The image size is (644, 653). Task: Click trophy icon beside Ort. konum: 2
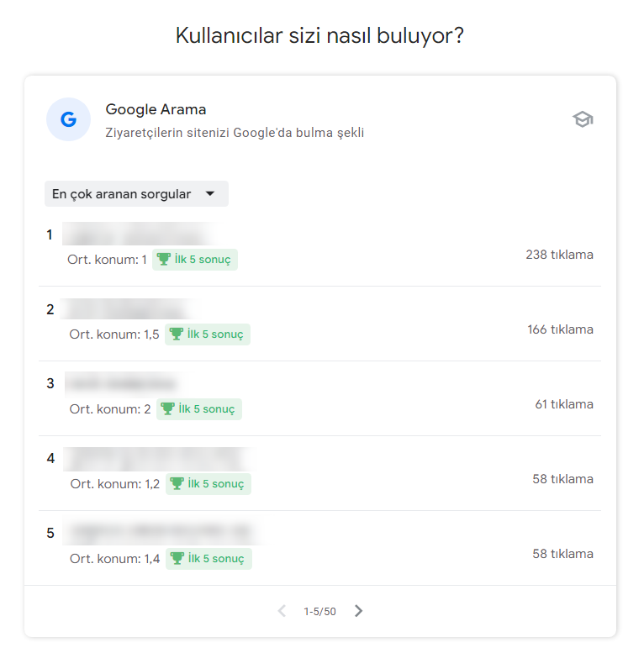coord(167,408)
